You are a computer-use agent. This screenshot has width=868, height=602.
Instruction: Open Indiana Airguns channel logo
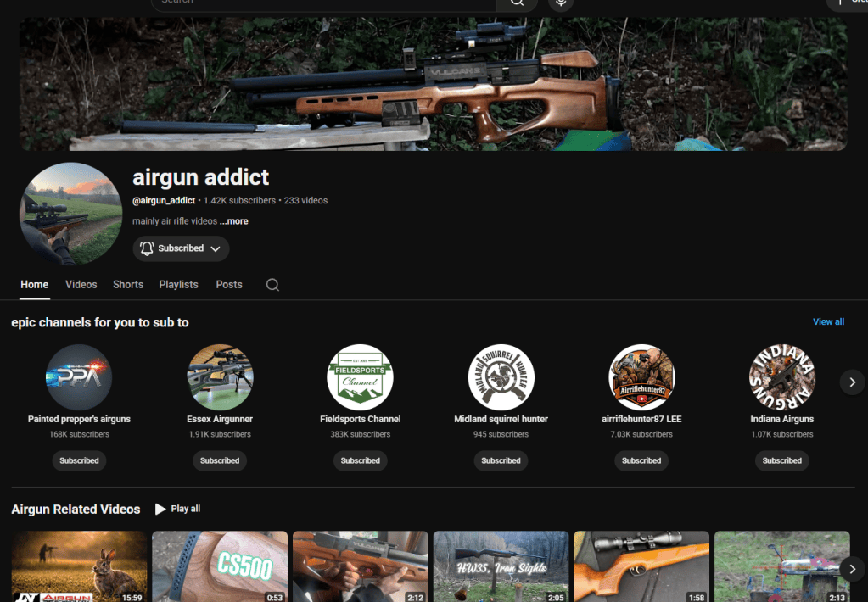pos(782,377)
